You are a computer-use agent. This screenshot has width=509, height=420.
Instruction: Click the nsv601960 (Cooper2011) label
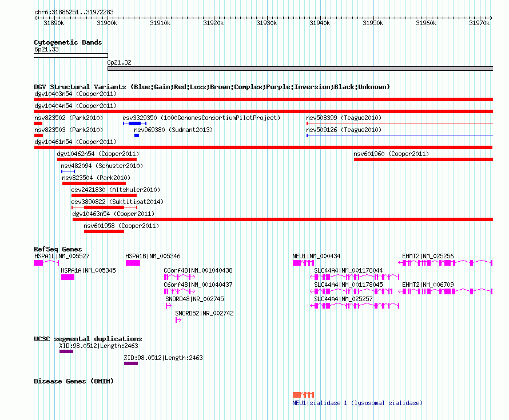pos(391,154)
